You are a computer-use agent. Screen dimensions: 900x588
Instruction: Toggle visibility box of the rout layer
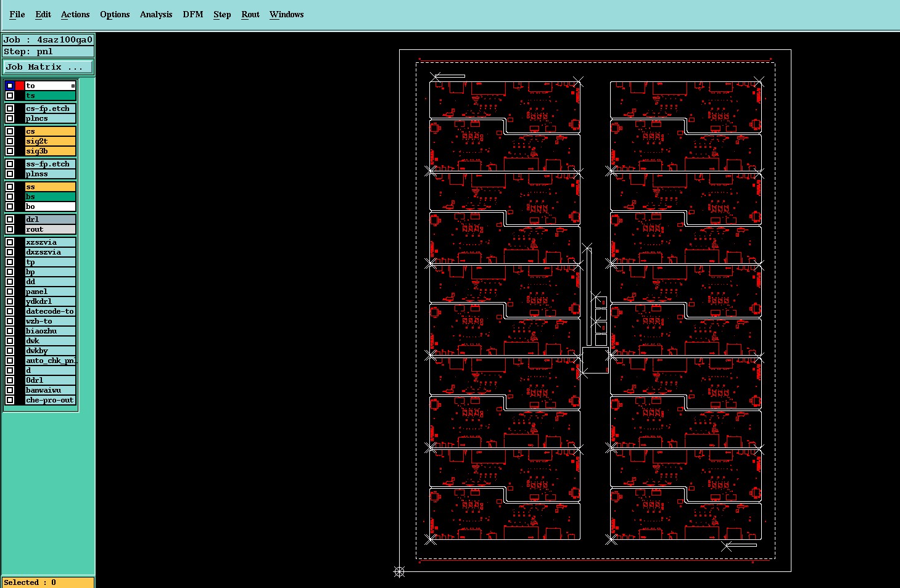10,229
